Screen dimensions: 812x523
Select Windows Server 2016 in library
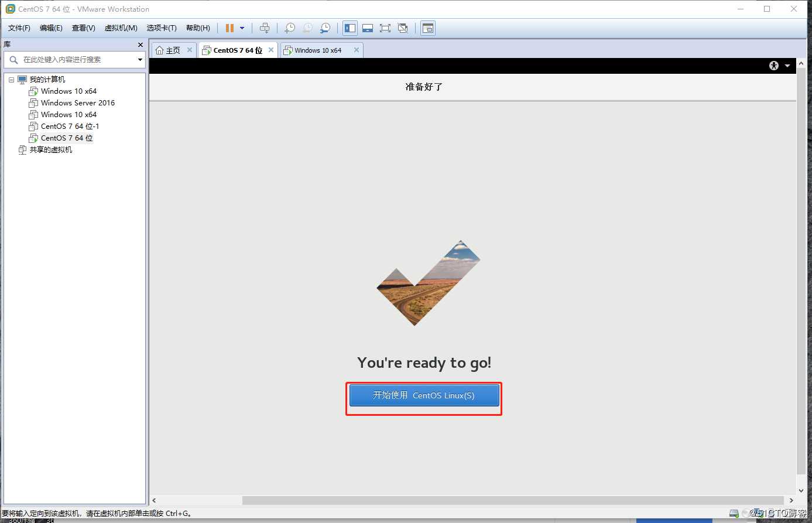tap(78, 103)
